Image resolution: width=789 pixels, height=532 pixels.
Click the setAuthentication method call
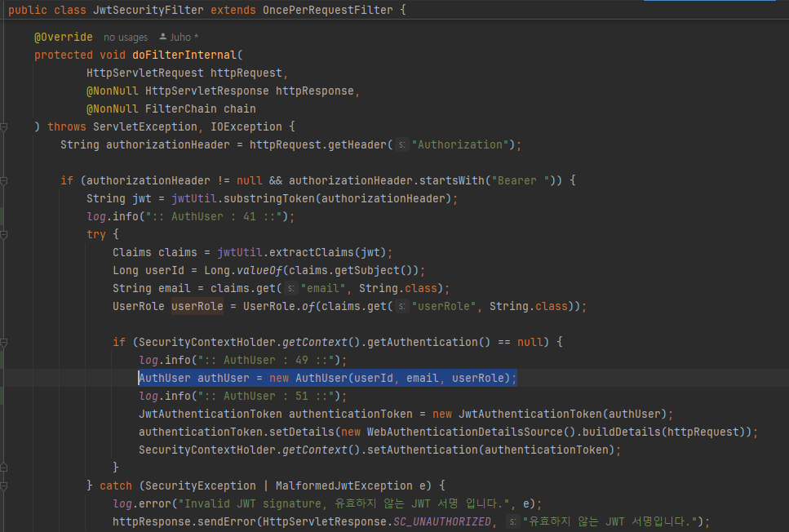tap(422, 450)
